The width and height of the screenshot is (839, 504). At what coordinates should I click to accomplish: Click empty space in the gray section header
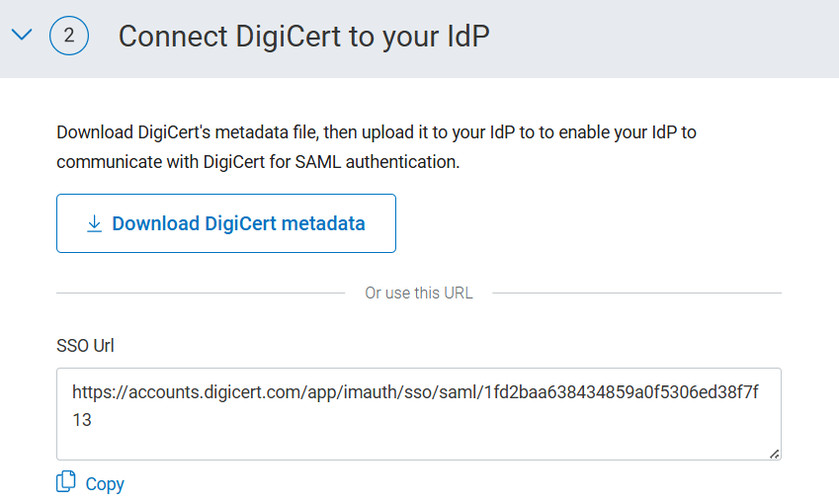pyautogui.click(x=672, y=38)
